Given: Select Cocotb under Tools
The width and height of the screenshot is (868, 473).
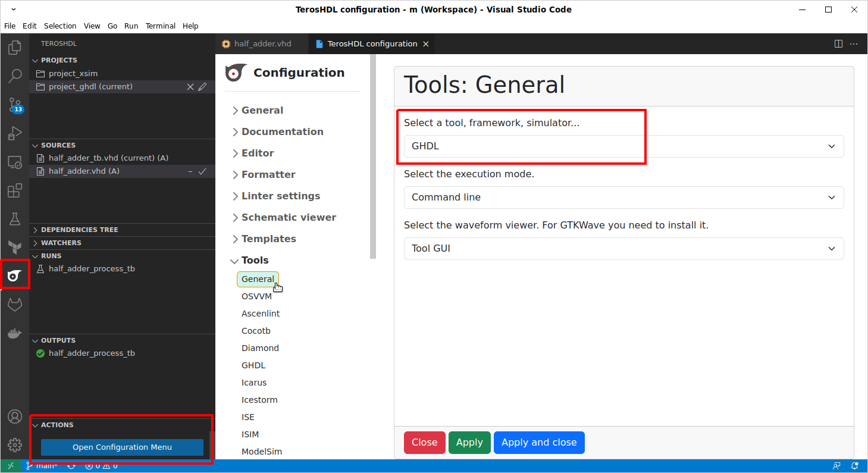Looking at the screenshot, I should [256, 331].
